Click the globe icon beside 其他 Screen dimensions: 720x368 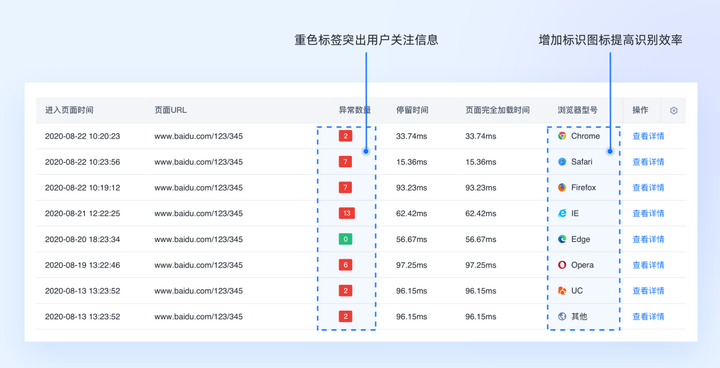pyautogui.click(x=562, y=316)
